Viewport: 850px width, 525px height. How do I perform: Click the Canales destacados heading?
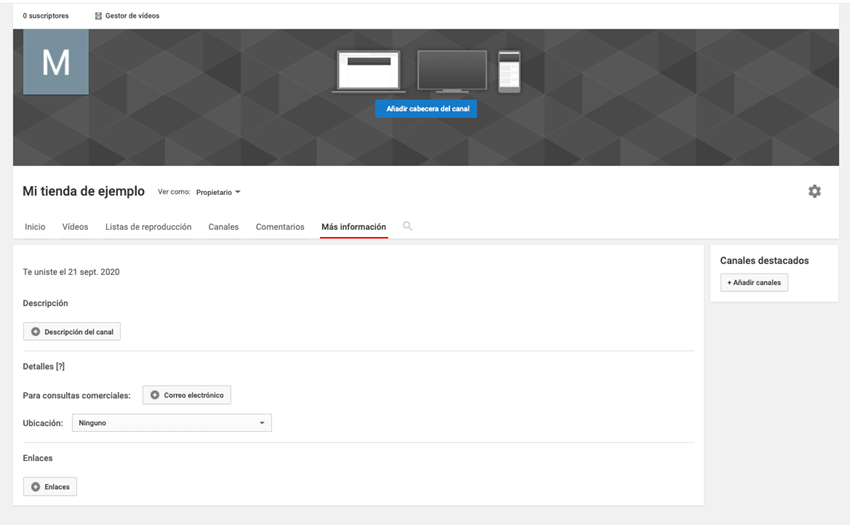click(x=764, y=260)
